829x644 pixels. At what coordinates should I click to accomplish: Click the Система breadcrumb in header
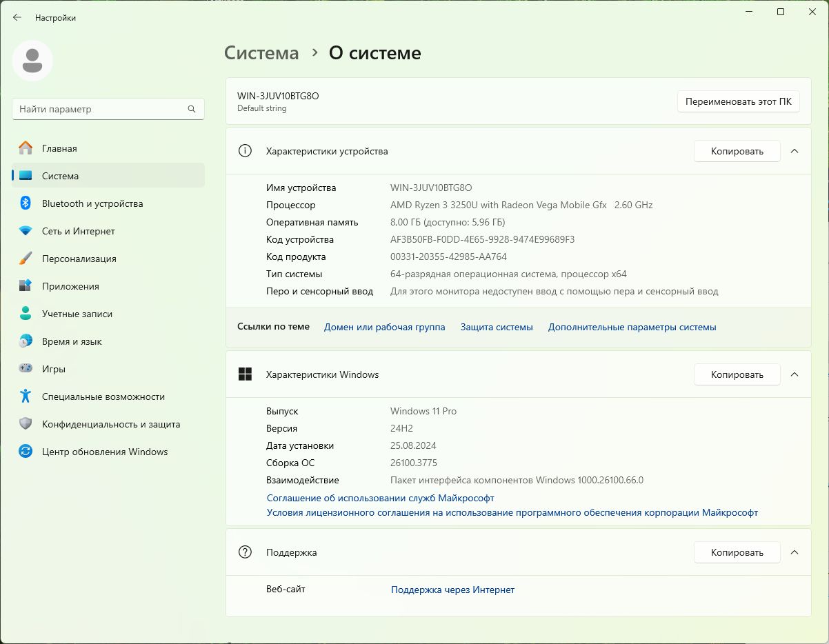pos(262,53)
